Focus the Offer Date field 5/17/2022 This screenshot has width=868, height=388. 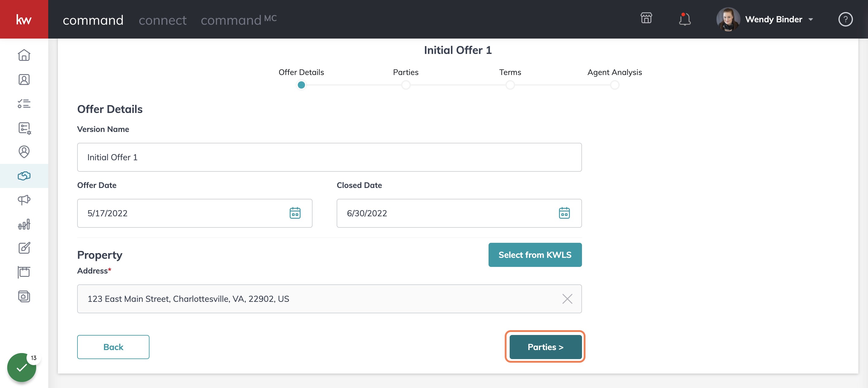pyautogui.click(x=195, y=213)
